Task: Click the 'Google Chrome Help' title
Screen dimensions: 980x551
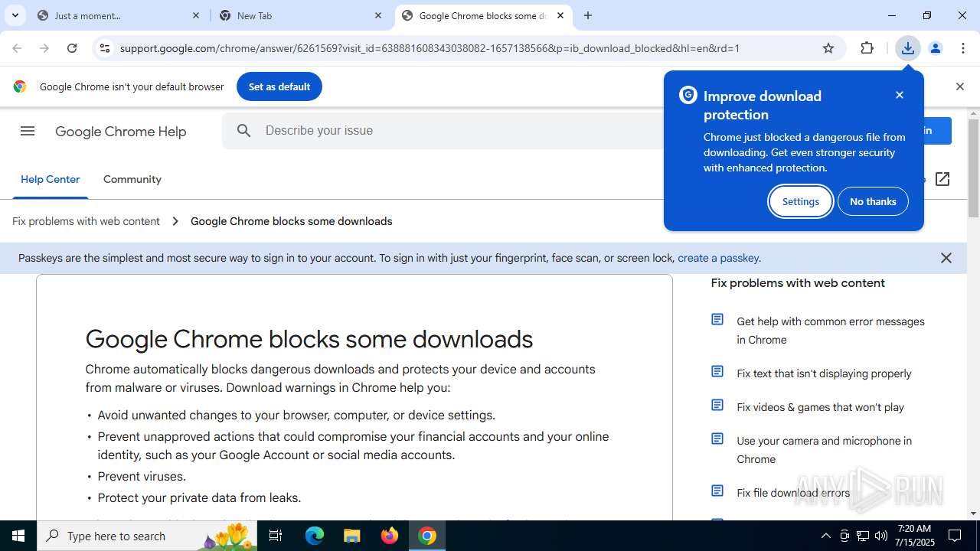Action: tap(121, 132)
